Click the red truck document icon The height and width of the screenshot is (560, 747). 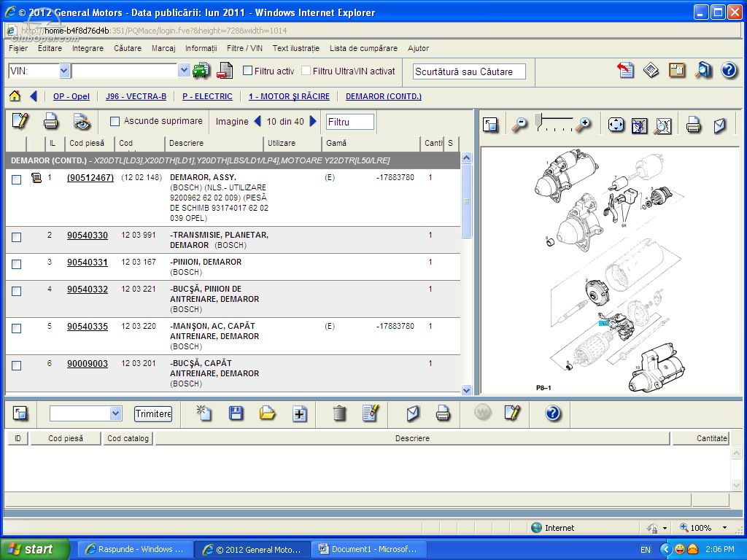tap(225, 71)
